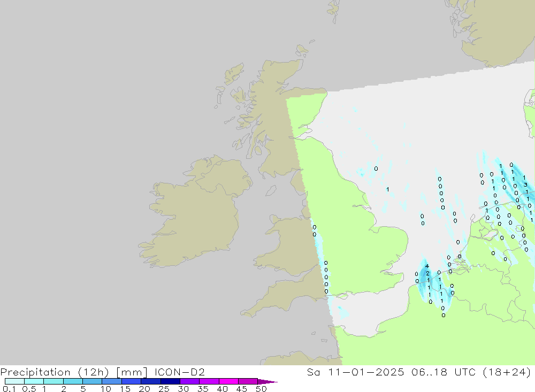The height and width of the screenshot is (392, 535).
Task: Select the 20–25 mm dark blue swatch
Action: [151, 381]
